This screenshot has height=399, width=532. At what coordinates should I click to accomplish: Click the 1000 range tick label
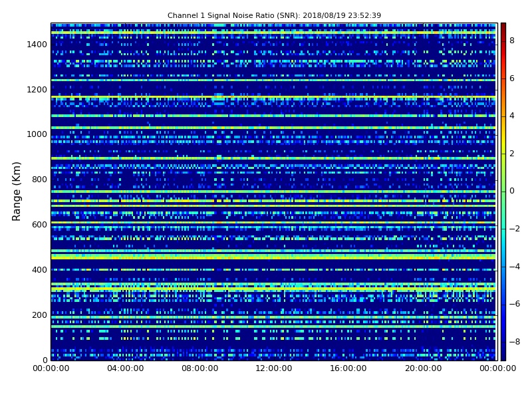click(x=37, y=134)
